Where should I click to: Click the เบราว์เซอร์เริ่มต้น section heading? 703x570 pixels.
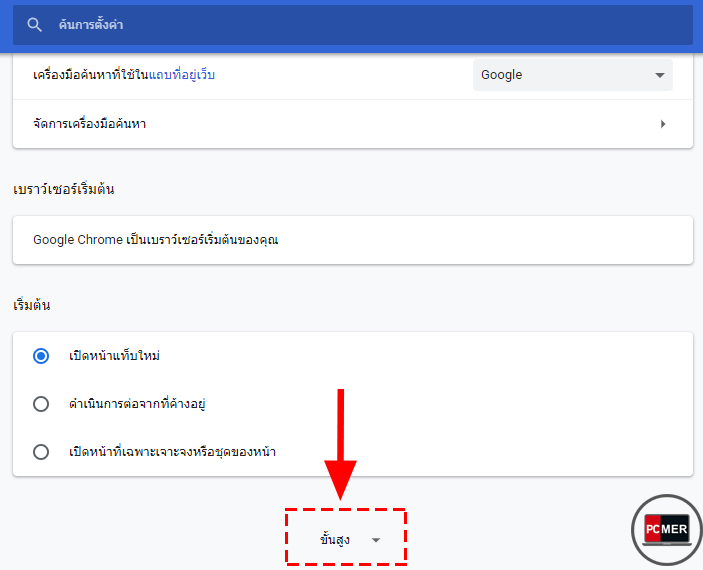coord(63,190)
